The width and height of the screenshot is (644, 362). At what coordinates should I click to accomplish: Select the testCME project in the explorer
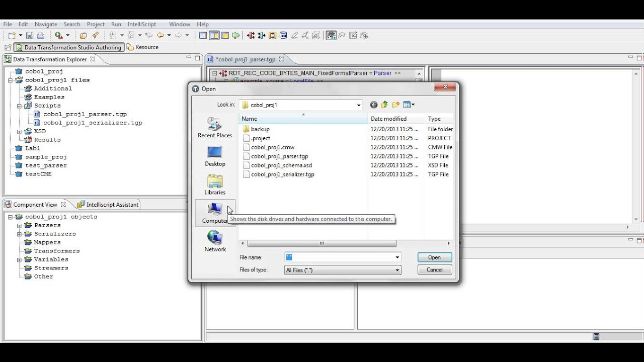[38, 174]
